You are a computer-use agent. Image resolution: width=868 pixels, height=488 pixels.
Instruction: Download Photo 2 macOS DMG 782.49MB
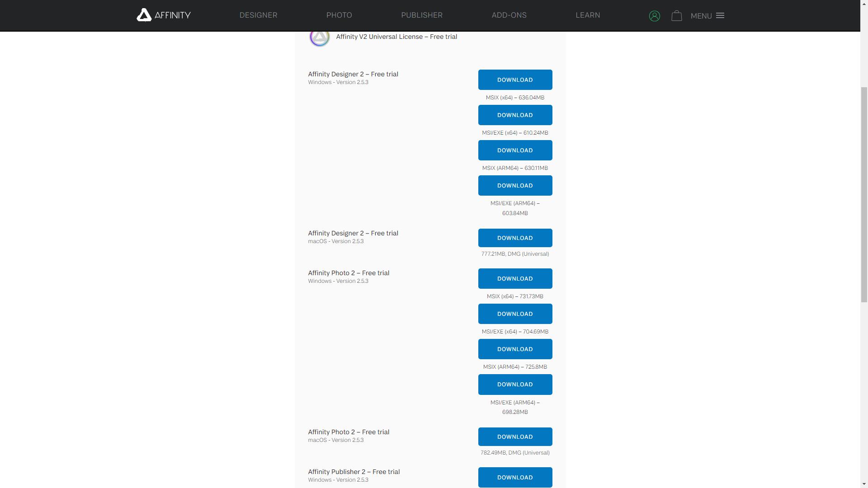[515, 436]
